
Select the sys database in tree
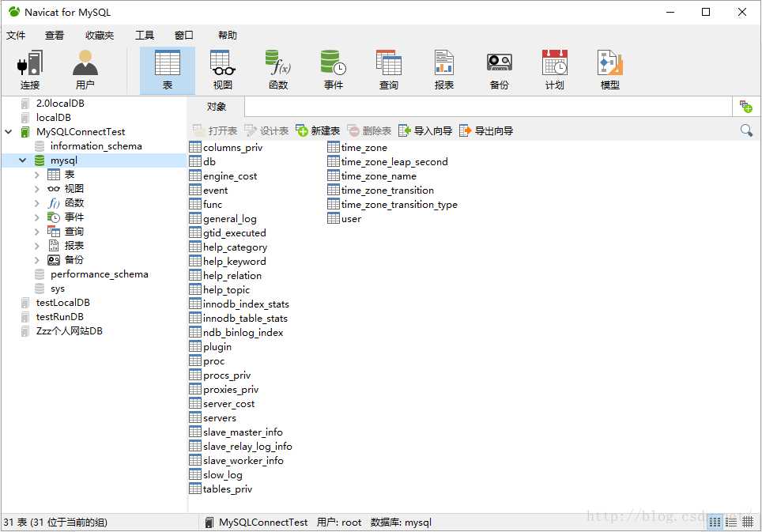(58, 289)
